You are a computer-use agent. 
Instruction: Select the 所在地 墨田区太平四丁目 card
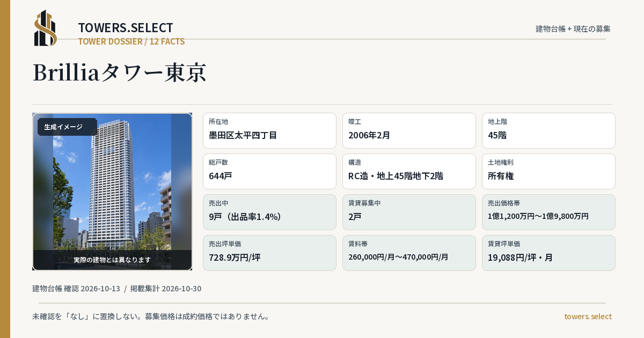(269, 130)
